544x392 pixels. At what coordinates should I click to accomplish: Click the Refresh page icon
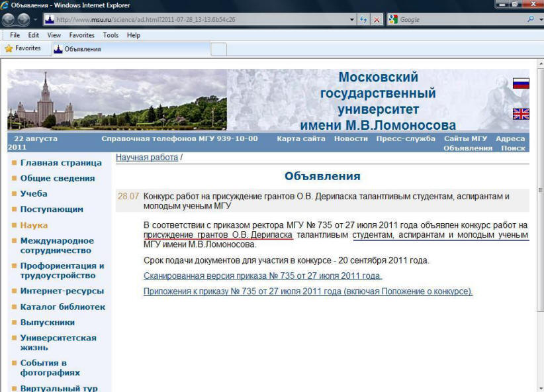[x=363, y=19]
